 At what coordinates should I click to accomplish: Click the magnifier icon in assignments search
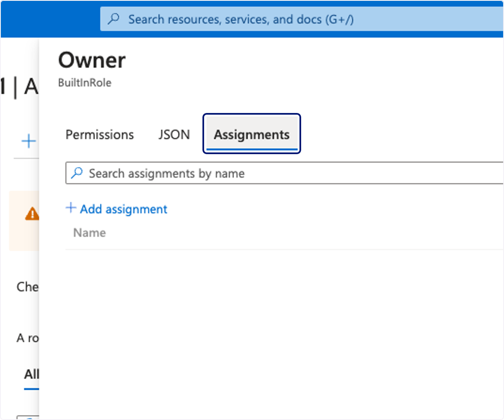coord(77,173)
